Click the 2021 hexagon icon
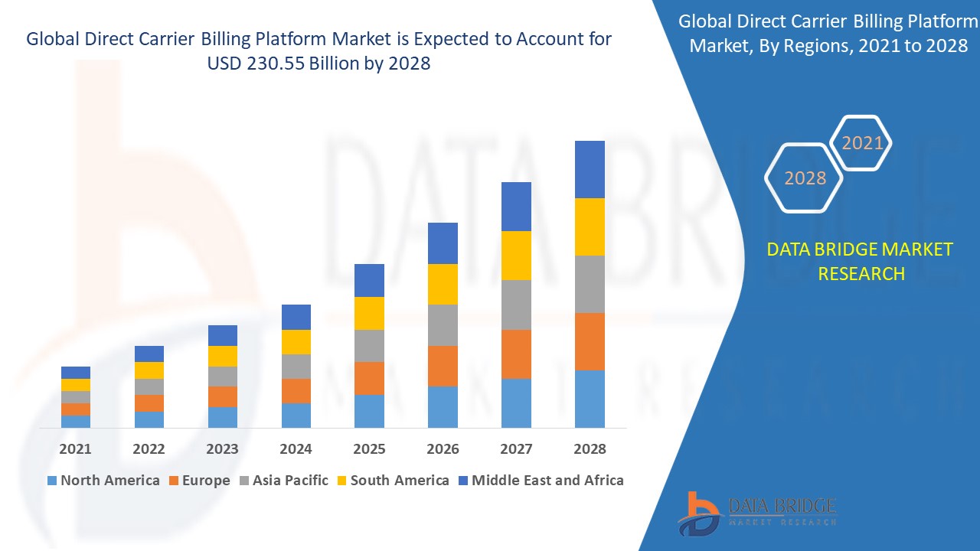This screenshot has width=980, height=551. point(861,143)
